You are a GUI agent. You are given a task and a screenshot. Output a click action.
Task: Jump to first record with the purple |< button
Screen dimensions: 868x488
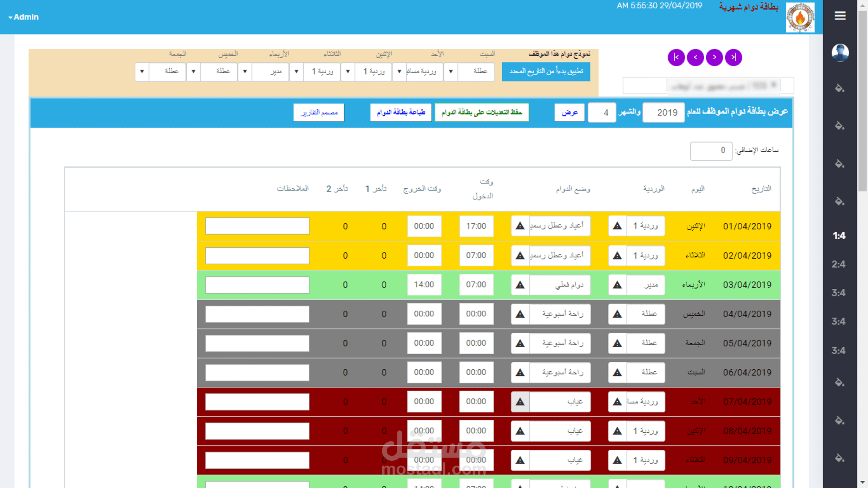676,57
